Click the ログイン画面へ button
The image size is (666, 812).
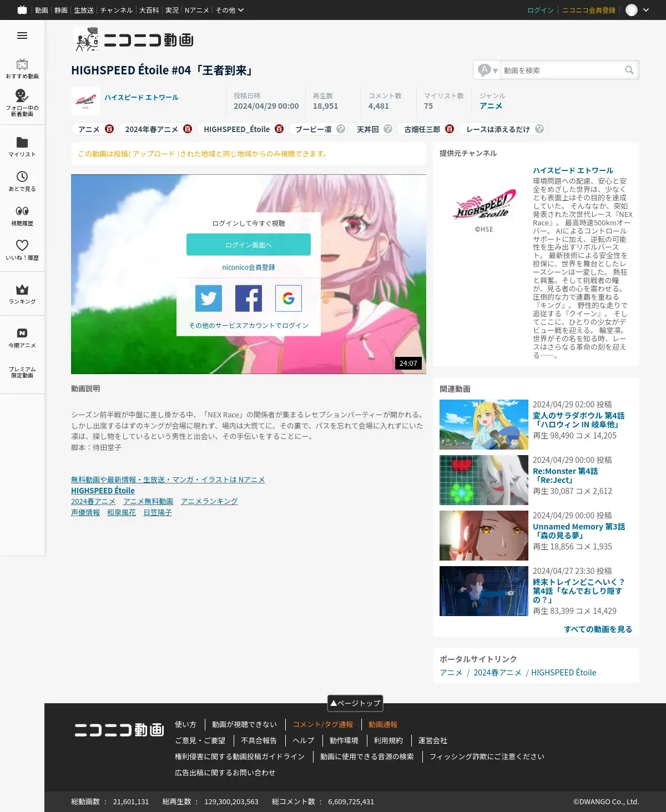pyautogui.click(x=249, y=245)
